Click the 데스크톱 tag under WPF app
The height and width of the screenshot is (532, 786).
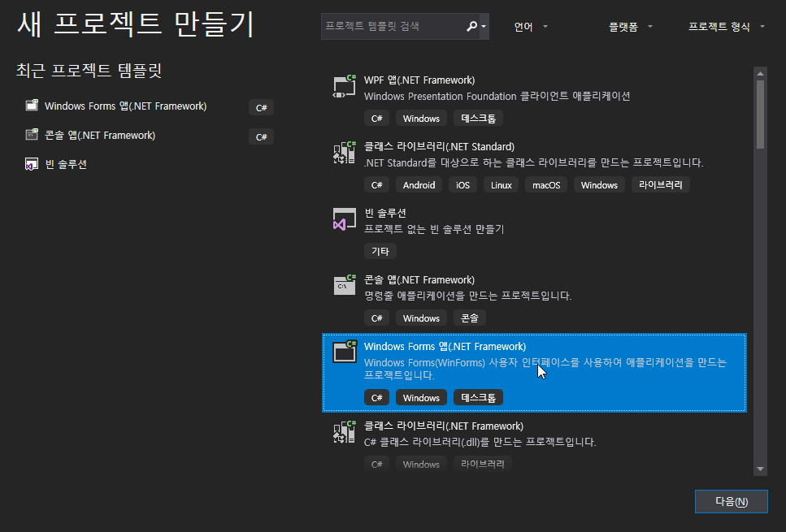click(x=478, y=119)
